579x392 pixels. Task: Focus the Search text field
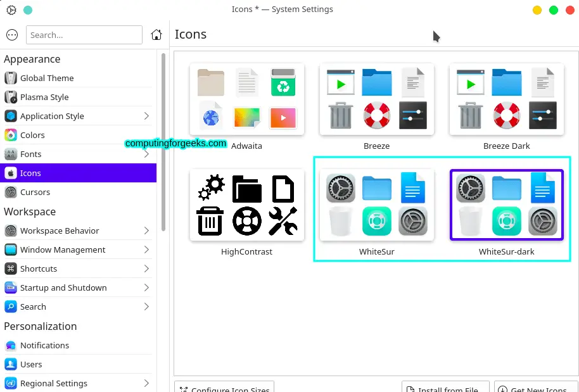point(84,35)
